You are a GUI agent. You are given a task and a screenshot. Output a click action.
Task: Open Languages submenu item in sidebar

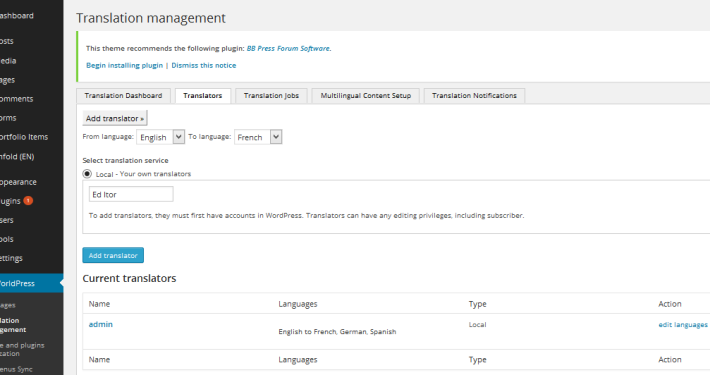pos(8,305)
